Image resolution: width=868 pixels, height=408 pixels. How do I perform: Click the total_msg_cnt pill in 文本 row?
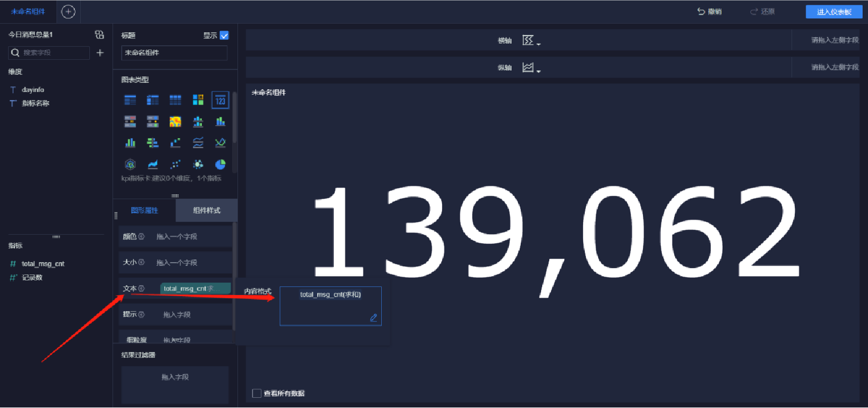point(196,289)
